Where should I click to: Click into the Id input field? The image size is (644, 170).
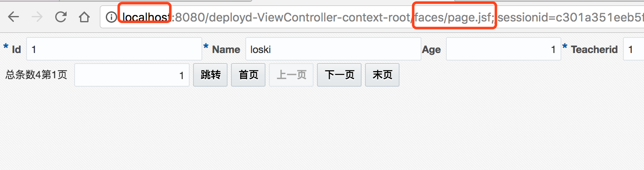(x=114, y=49)
